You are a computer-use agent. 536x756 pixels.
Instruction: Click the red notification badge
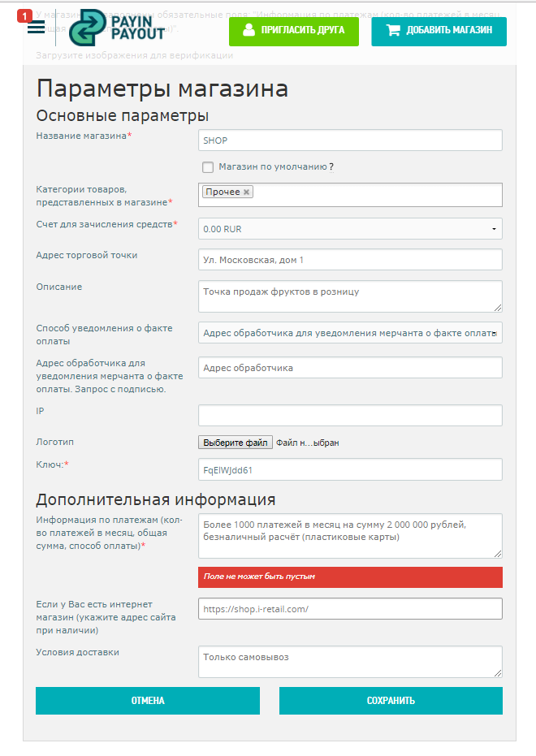pyautogui.click(x=24, y=15)
